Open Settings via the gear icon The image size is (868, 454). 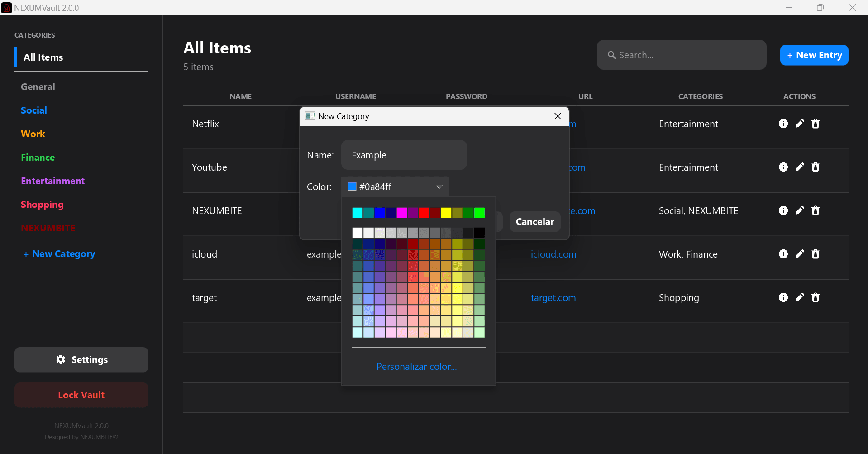click(x=61, y=359)
